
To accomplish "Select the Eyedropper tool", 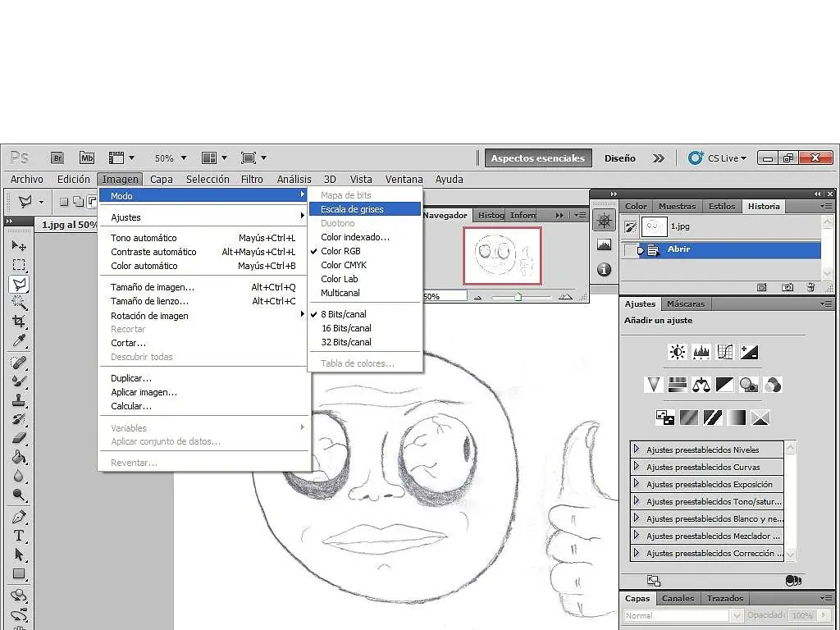I will [19, 340].
